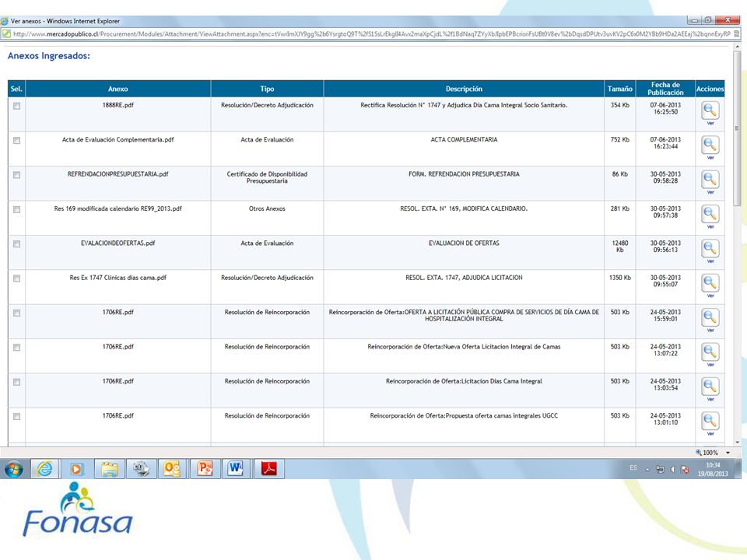Screen dimensions: 747x560
Task: Click the Tipo column header
Action: 267,89
